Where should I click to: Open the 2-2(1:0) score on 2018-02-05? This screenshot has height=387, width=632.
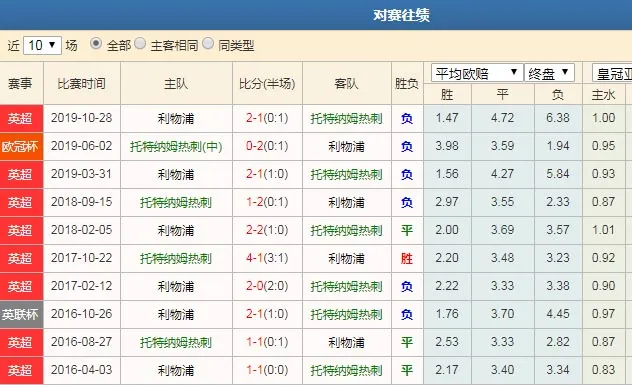(267, 230)
